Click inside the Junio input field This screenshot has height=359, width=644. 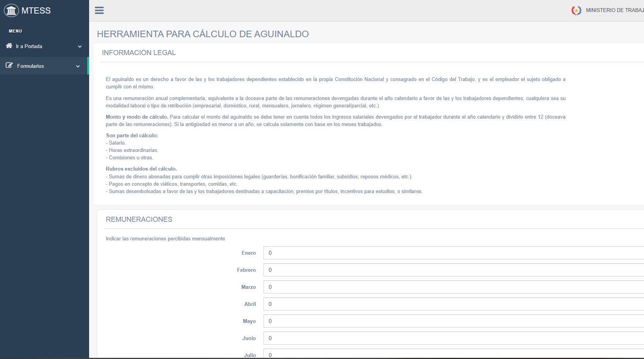tap(453, 338)
